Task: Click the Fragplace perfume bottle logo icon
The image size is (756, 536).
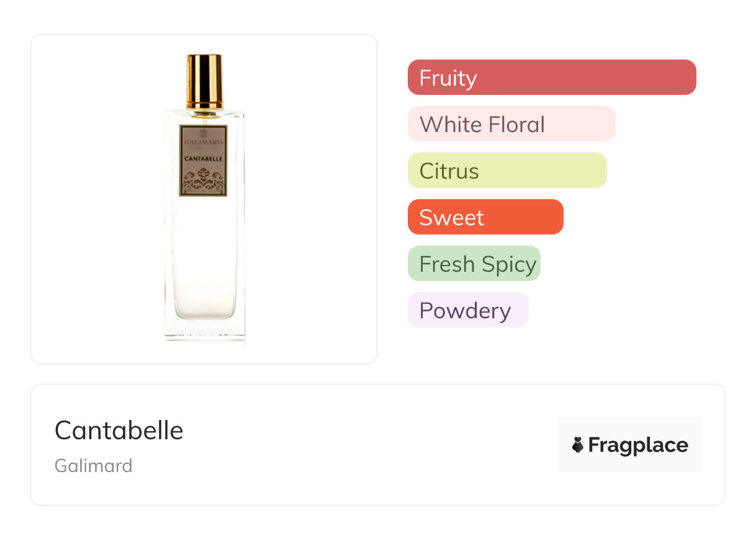Action: 578,445
